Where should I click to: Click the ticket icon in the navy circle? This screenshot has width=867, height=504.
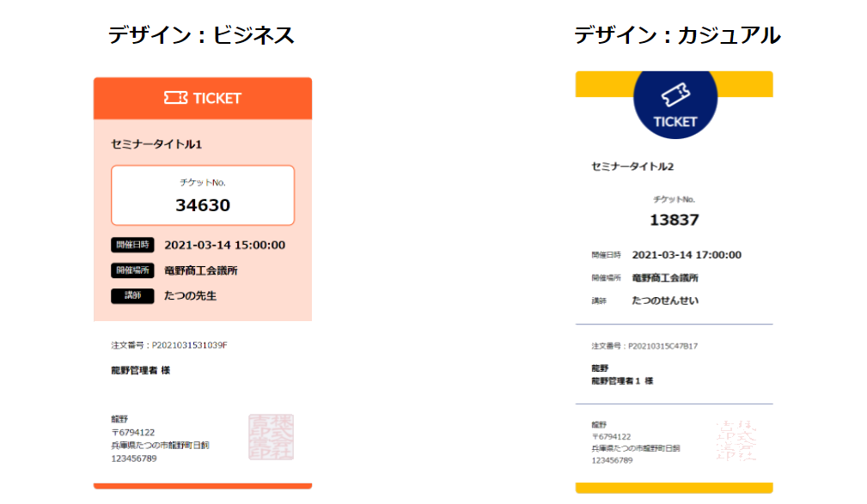(675, 94)
